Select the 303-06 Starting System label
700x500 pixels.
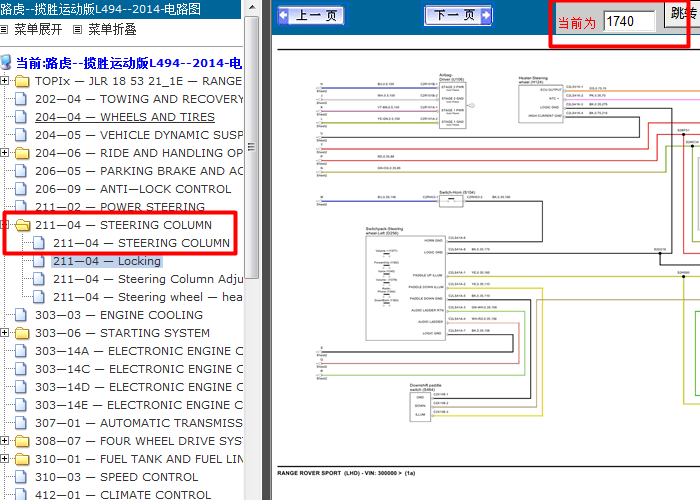(x=123, y=333)
